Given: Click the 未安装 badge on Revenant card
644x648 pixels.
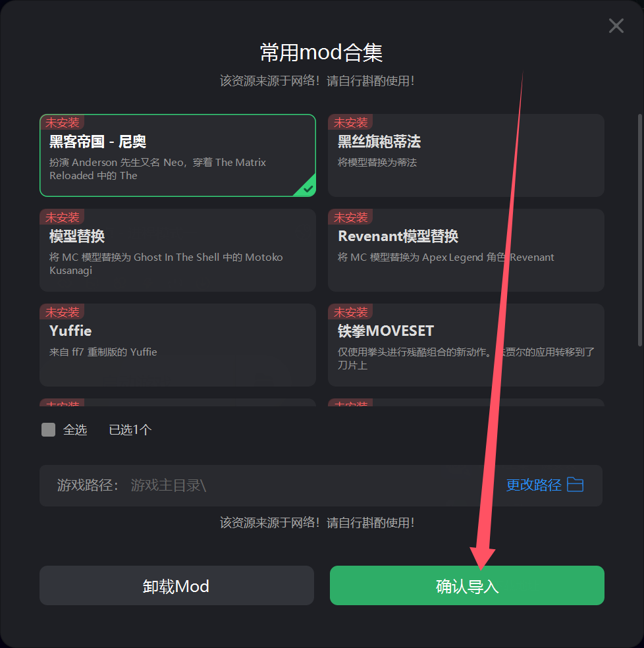Looking at the screenshot, I should tap(350, 217).
